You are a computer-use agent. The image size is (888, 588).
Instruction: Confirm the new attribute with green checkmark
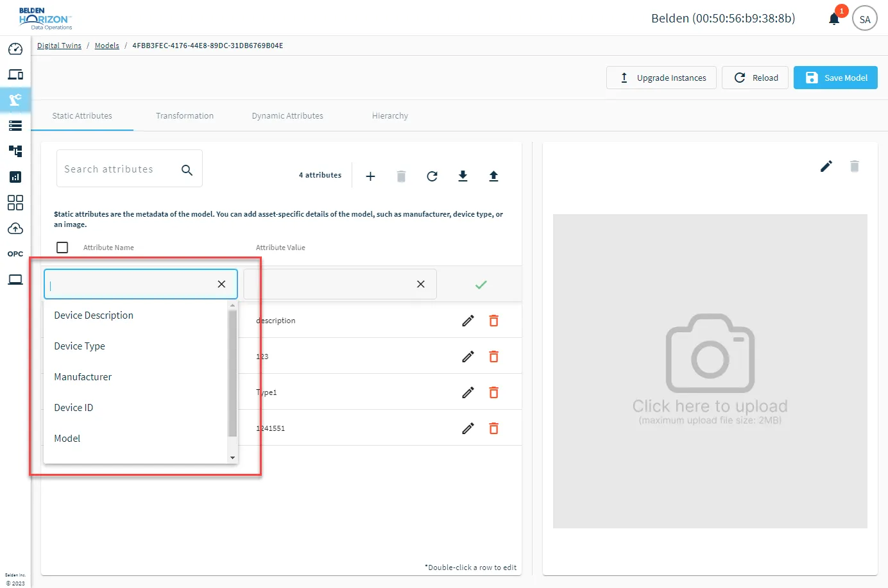point(481,285)
